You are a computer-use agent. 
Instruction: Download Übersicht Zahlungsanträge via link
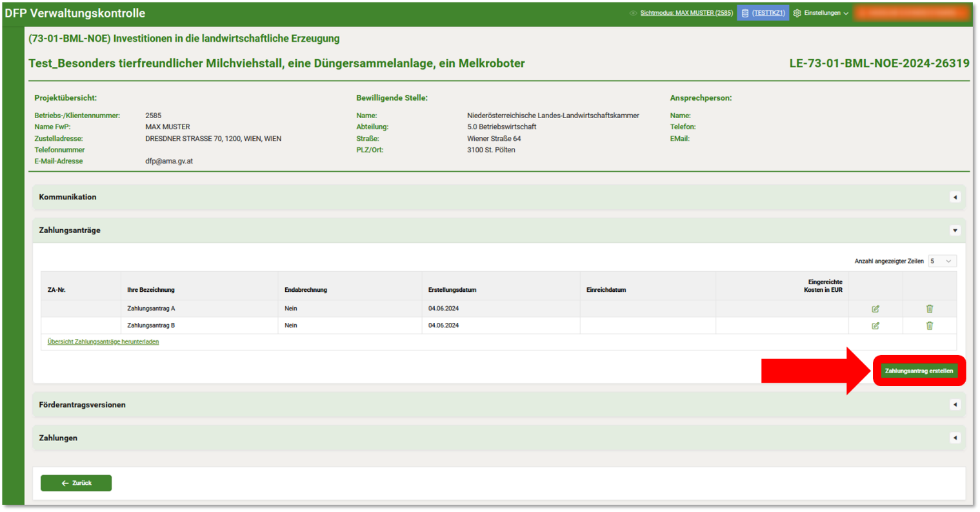pyautogui.click(x=103, y=342)
